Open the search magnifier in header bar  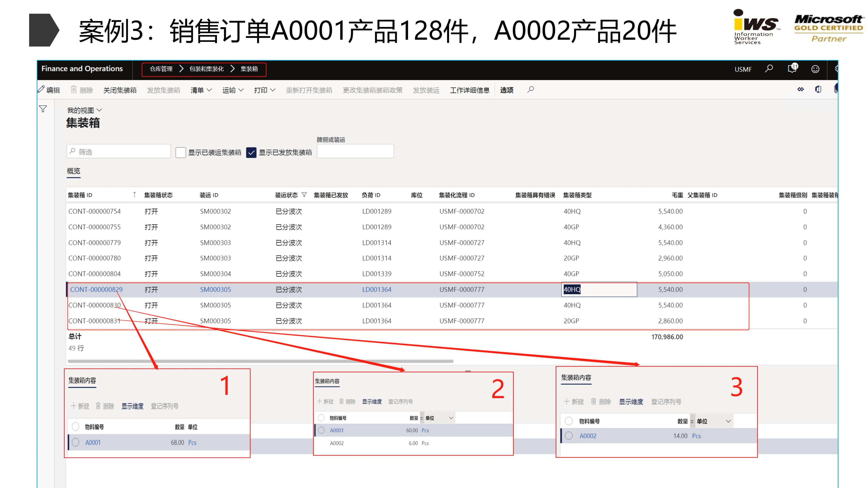click(x=769, y=69)
